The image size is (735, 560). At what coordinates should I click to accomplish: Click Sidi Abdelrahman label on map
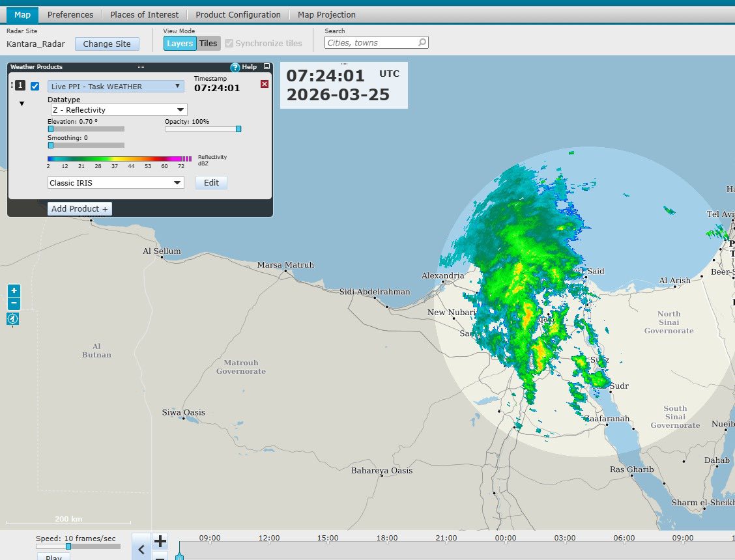(375, 292)
